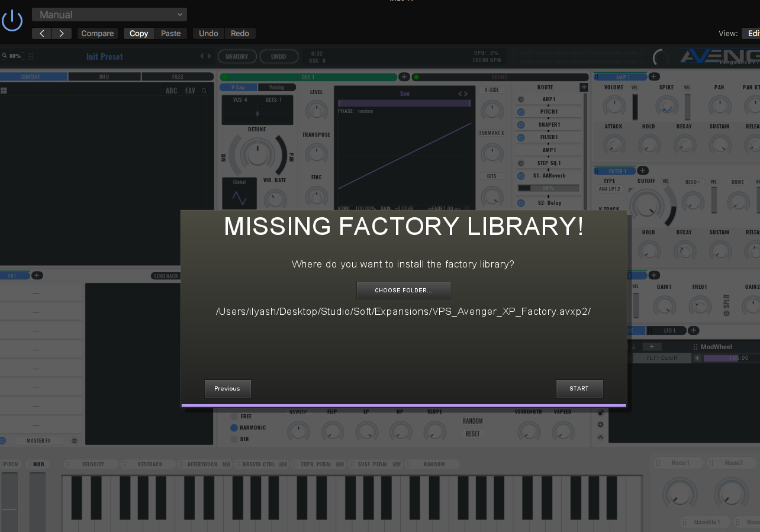Click the START button in dialog

point(579,389)
